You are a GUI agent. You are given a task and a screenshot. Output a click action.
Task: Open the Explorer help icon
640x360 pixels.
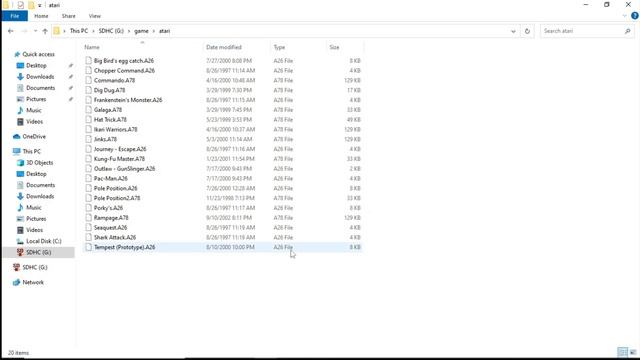click(x=635, y=16)
